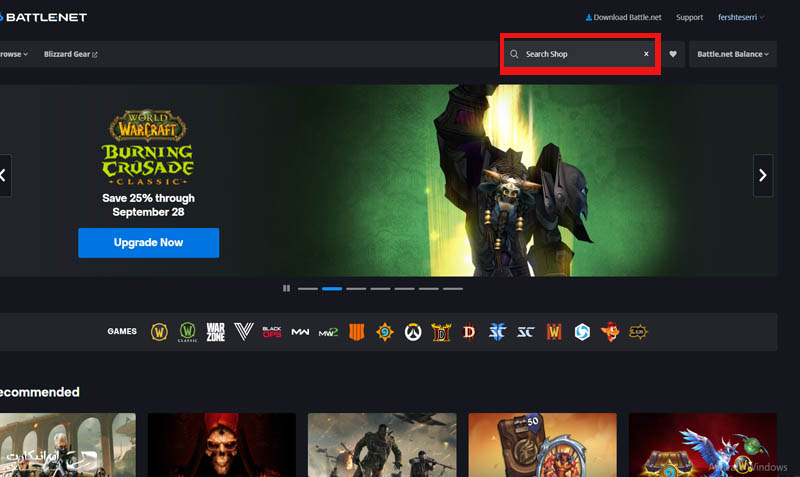The height and width of the screenshot is (477, 800).
Task: Open the Black Ops game icon
Action: click(x=272, y=332)
